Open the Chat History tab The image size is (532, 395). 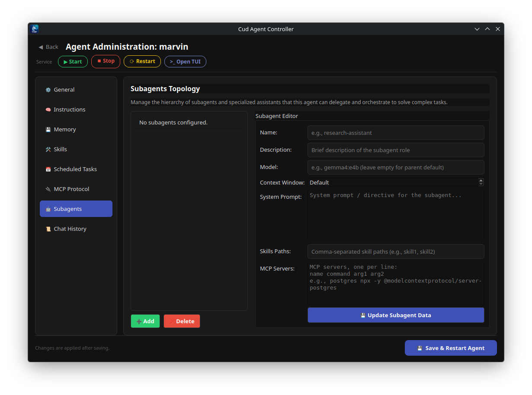(x=76, y=229)
